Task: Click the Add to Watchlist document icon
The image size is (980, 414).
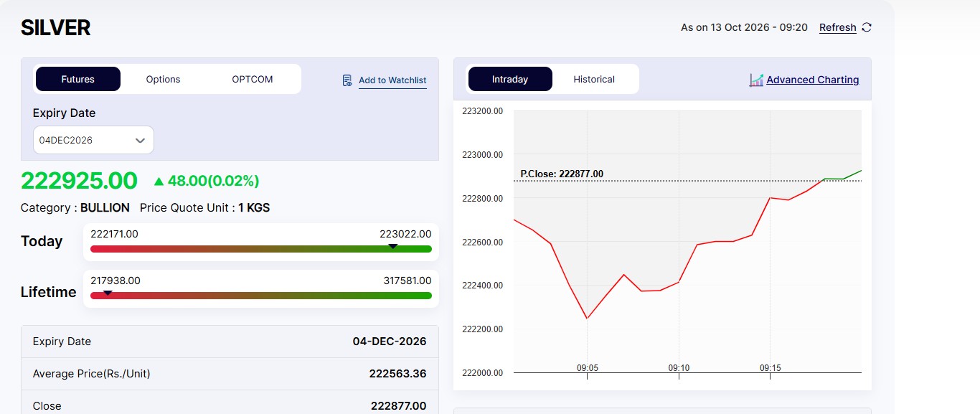Action: [347, 80]
